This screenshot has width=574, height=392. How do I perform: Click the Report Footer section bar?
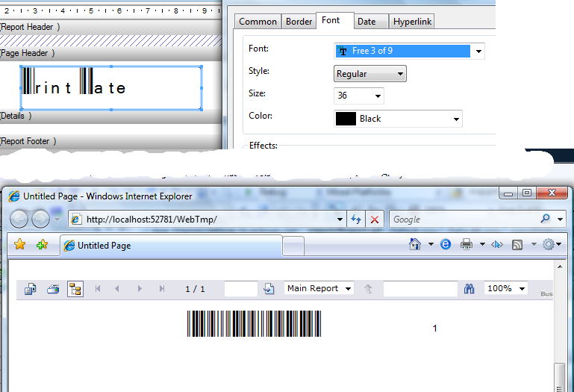[x=110, y=141]
